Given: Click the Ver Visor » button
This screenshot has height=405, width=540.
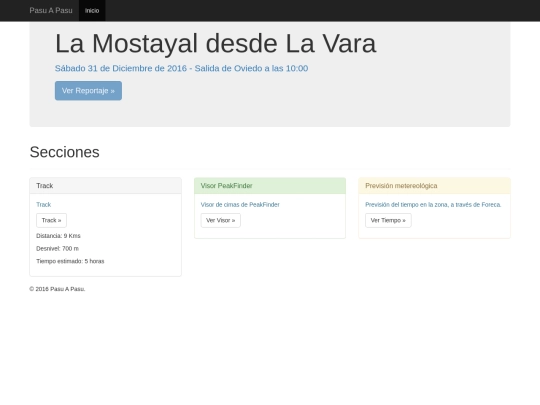Looking at the screenshot, I should point(221,220).
